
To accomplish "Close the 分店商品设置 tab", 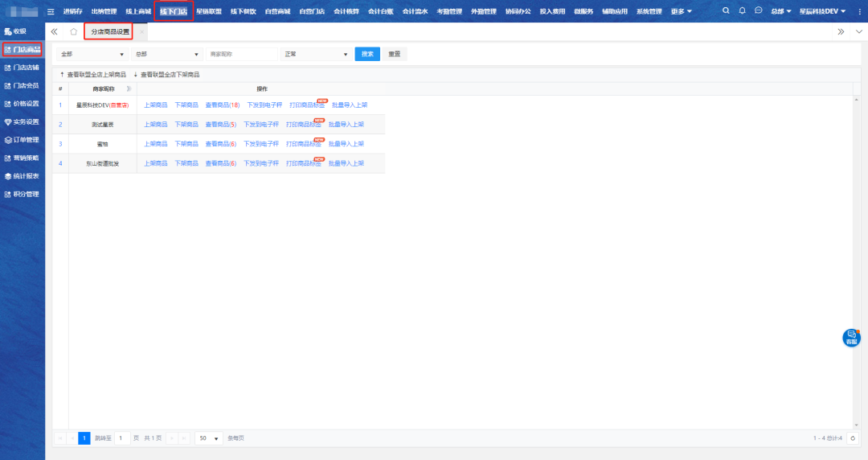I will [141, 32].
